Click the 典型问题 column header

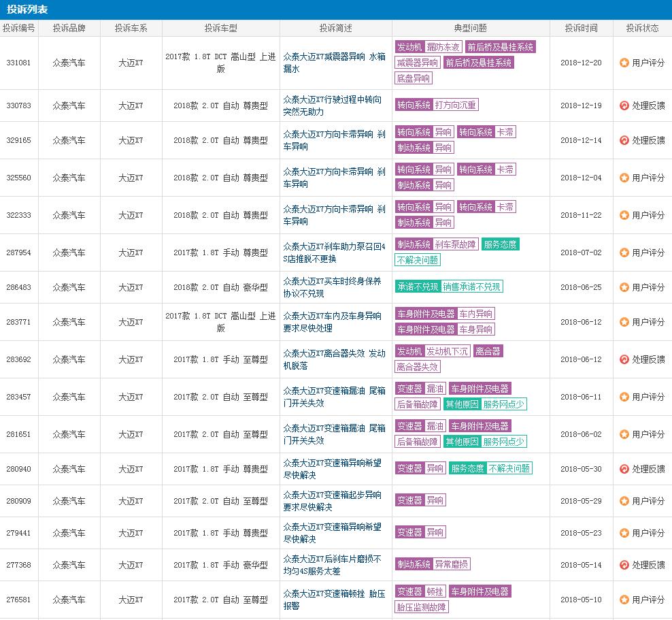click(471, 29)
